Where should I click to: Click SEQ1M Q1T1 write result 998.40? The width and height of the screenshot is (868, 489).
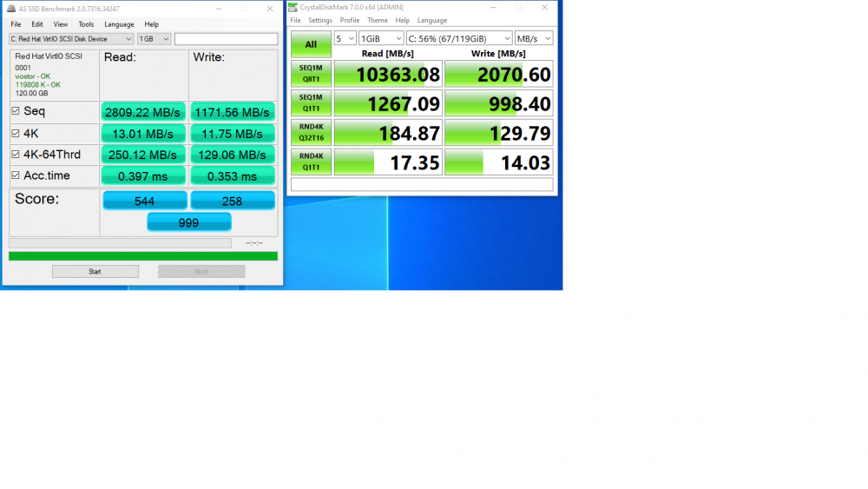499,103
